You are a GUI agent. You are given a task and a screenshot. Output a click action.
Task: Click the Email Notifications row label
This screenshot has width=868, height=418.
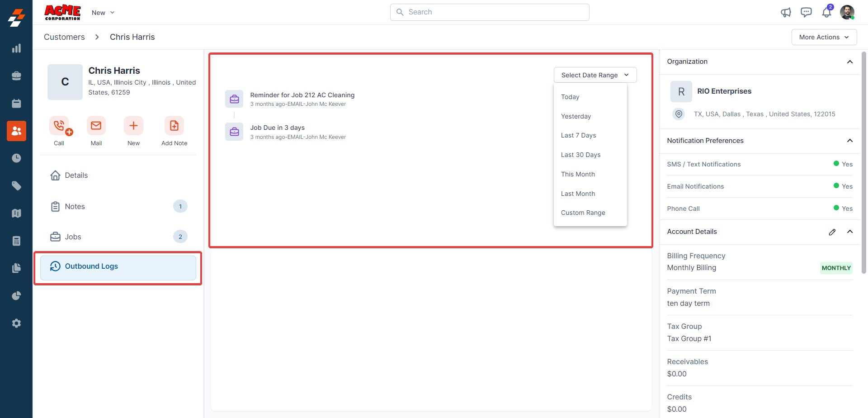click(x=695, y=186)
